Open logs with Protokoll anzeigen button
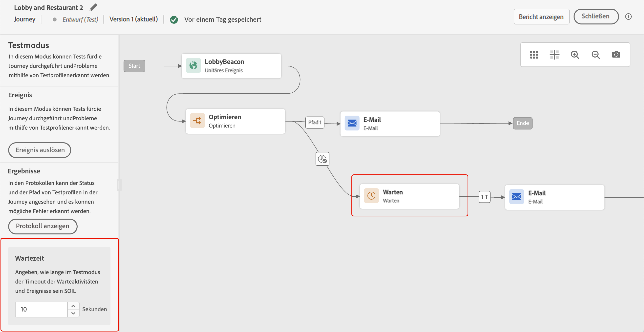Image resolution: width=644 pixels, height=332 pixels. (x=43, y=226)
